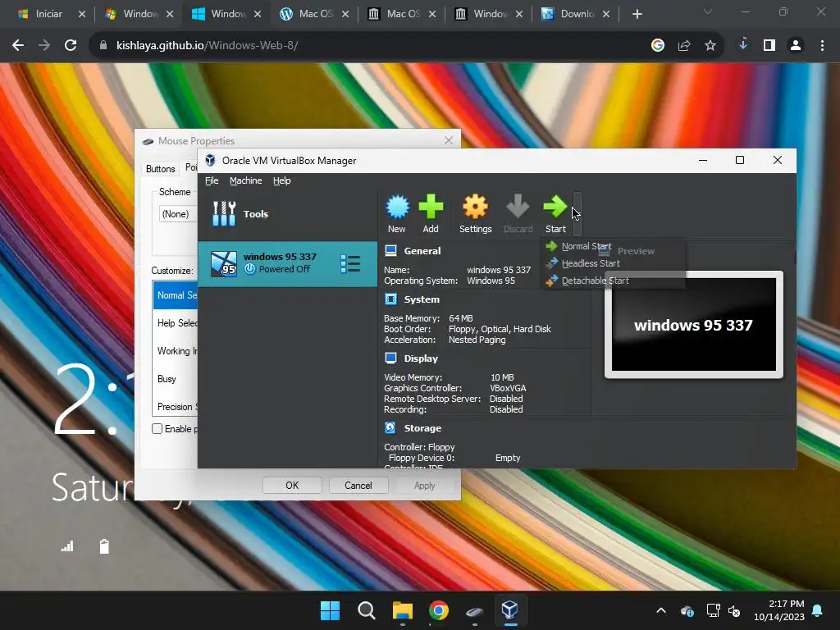Image resolution: width=840 pixels, height=630 pixels.
Task: Click the browser share page icon
Action: (683, 46)
